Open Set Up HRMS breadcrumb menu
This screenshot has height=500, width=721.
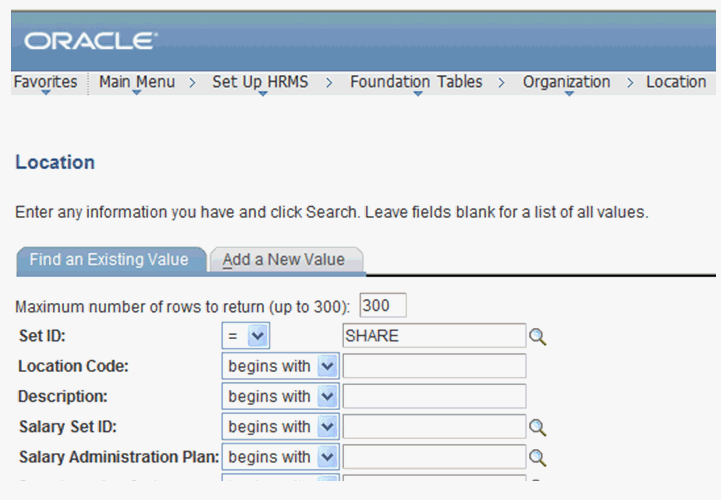point(260,83)
